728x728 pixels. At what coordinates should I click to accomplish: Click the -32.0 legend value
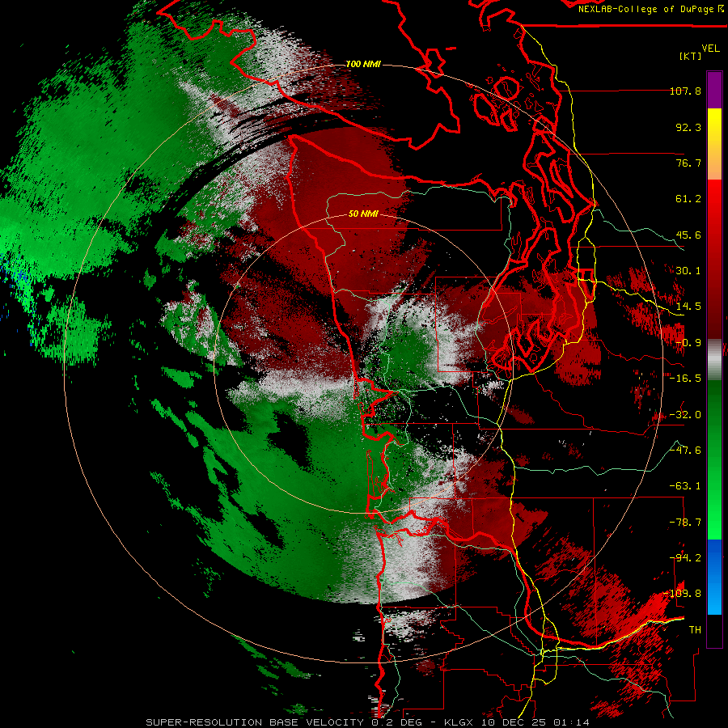[x=685, y=415]
